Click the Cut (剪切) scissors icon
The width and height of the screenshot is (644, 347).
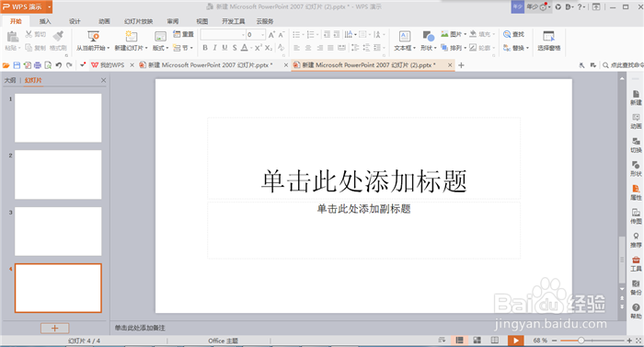[29, 34]
